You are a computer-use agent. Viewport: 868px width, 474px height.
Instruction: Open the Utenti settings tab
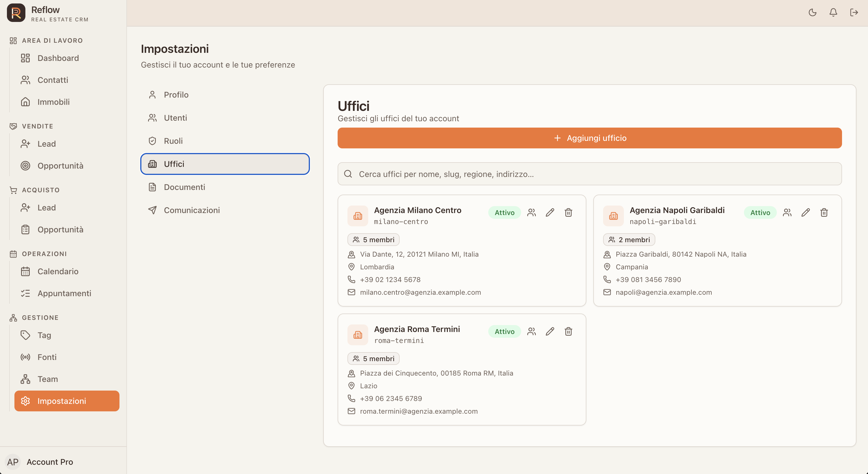pyautogui.click(x=225, y=118)
